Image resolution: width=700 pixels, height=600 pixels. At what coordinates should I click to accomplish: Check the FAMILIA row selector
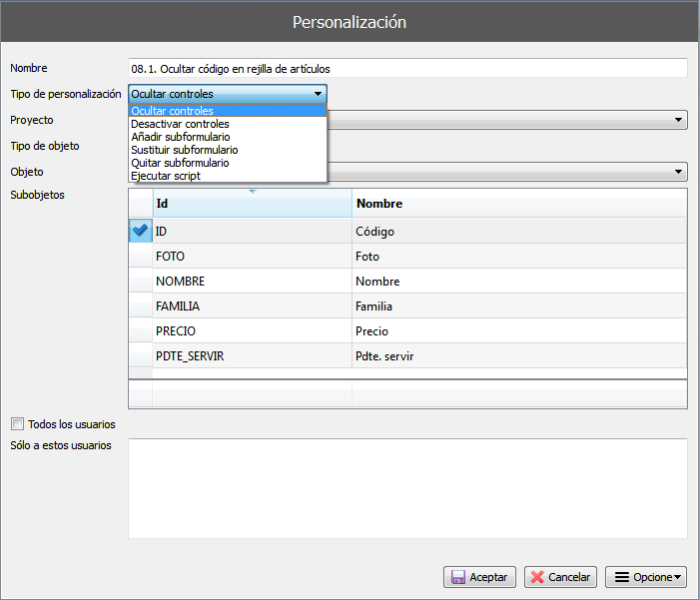[x=140, y=305]
